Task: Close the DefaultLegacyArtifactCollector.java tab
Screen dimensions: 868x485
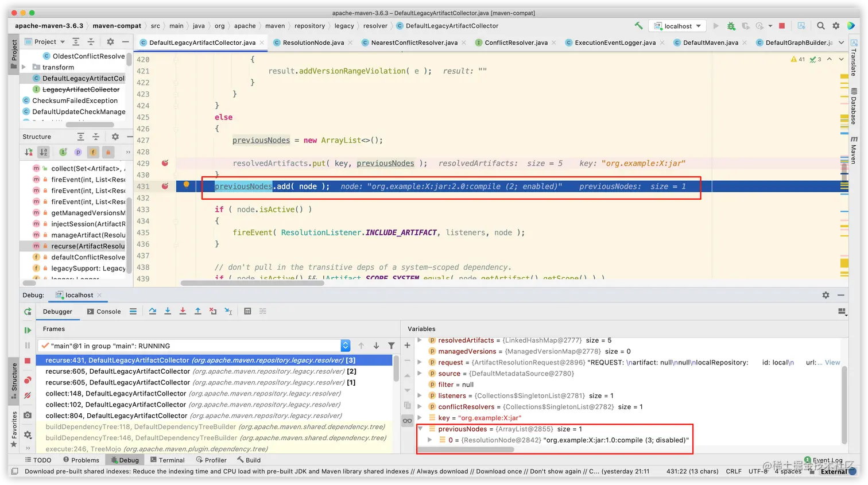Action: (262, 42)
